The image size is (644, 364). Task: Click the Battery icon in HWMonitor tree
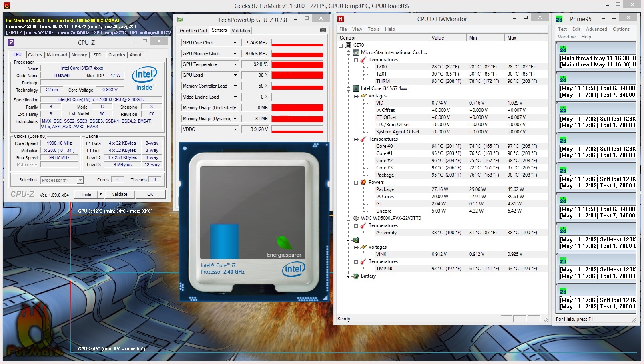coord(356,276)
